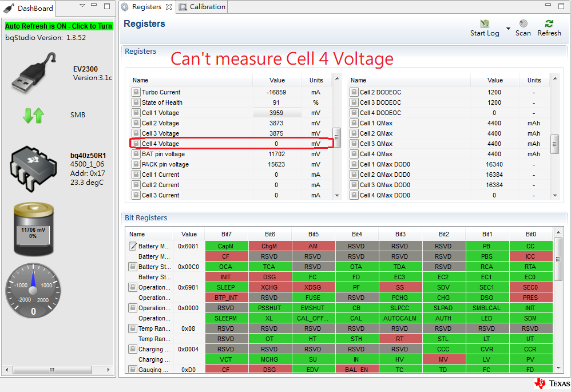Click the ChgM bit cell
The height and width of the screenshot is (392, 571).
269,246
